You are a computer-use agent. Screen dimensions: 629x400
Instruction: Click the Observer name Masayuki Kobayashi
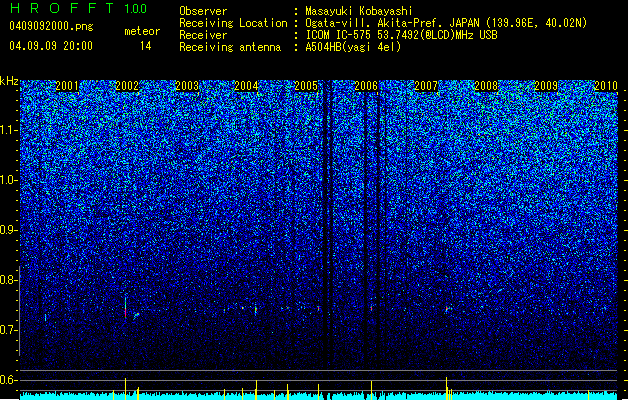click(359, 11)
